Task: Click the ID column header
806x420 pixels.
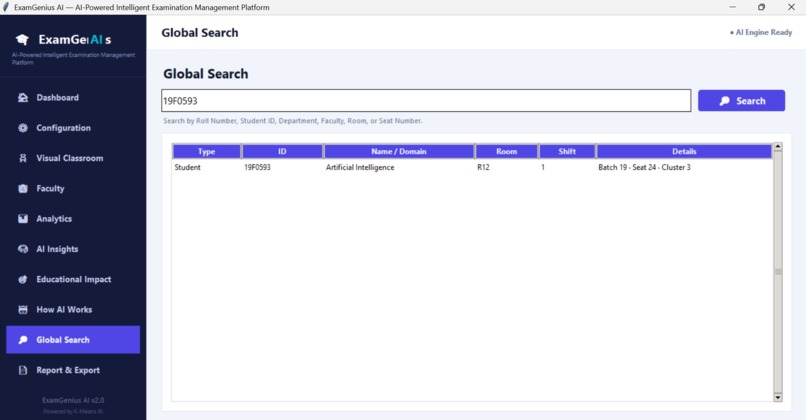Action: tap(282, 151)
